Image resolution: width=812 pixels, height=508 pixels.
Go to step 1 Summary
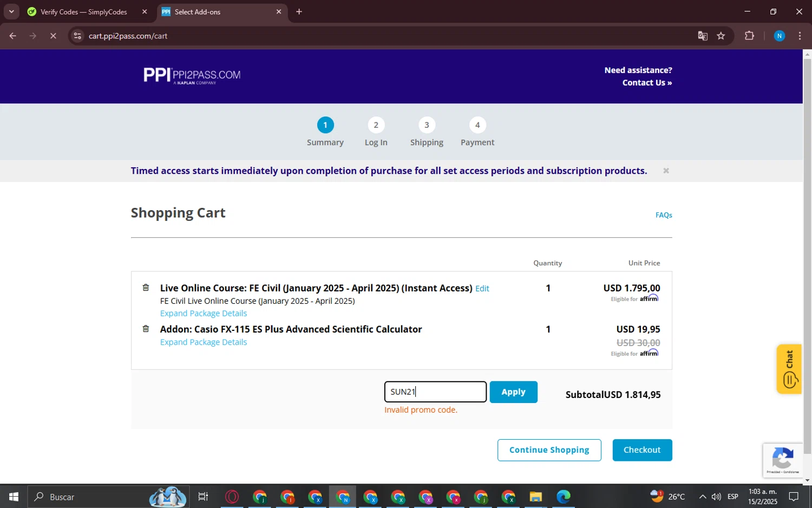[325, 132]
